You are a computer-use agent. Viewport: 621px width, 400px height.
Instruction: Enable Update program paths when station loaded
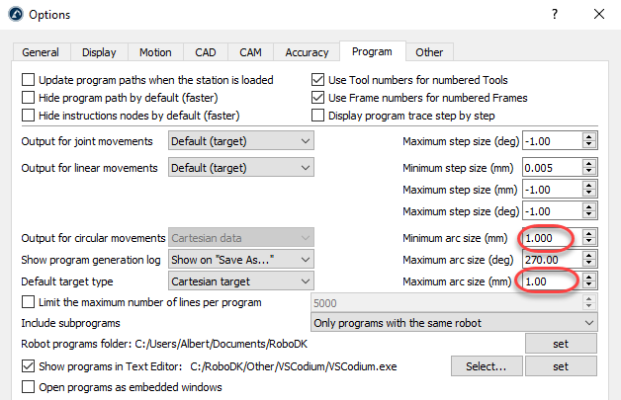(x=28, y=80)
